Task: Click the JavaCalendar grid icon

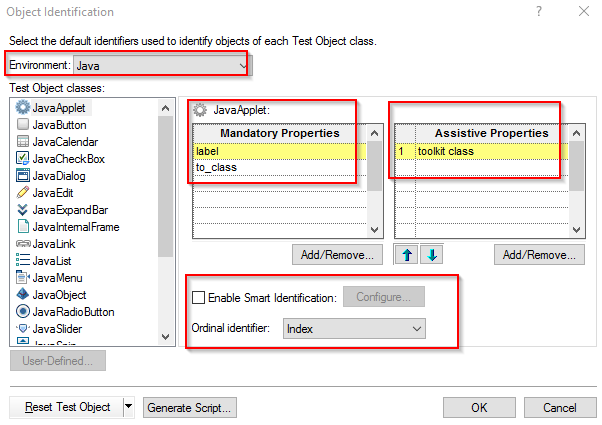Action: pos(23,141)
